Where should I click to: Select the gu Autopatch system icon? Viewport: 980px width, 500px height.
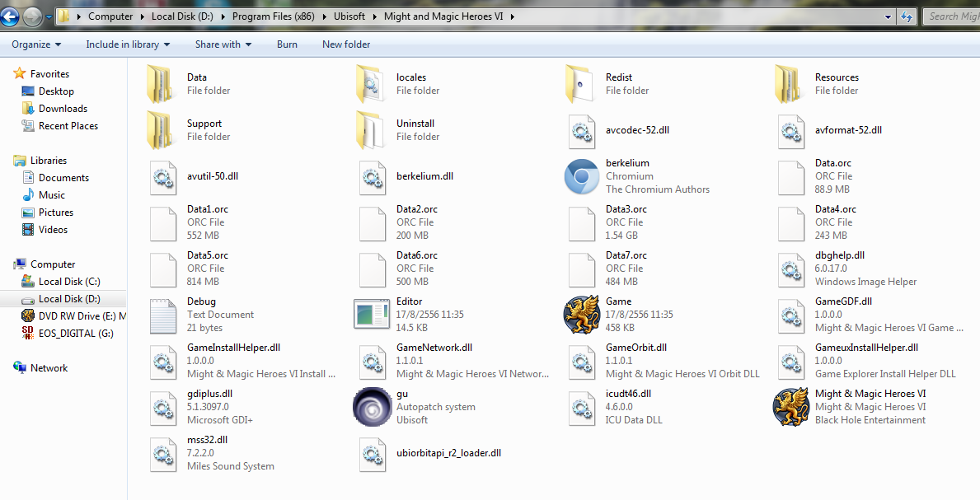[373, 406]
